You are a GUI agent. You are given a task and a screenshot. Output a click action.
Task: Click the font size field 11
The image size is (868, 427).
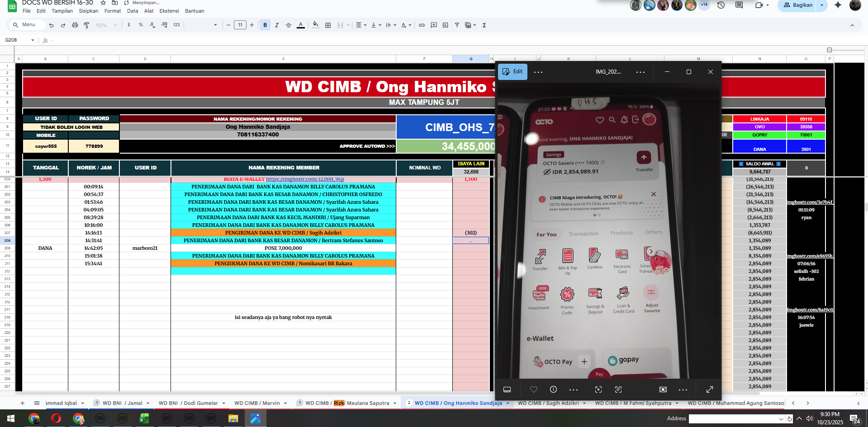pos(240,25)
